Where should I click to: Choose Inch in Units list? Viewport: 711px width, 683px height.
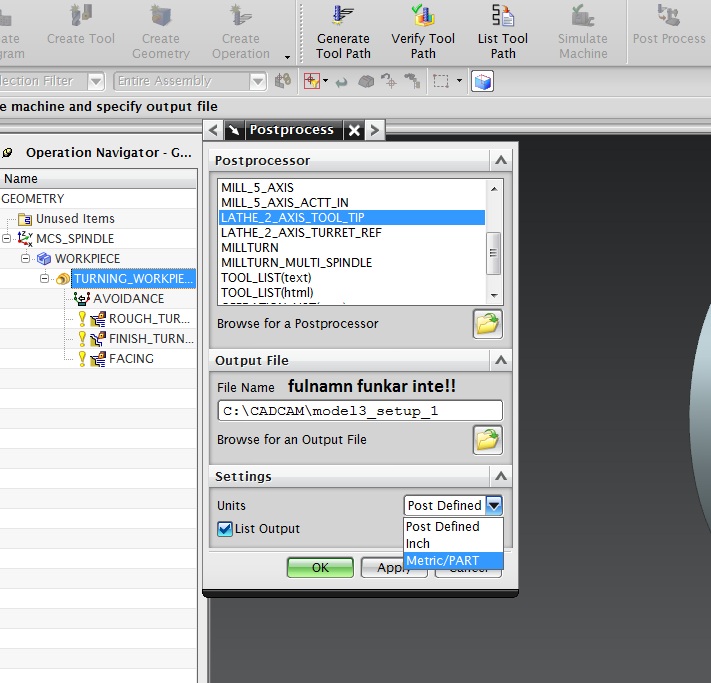453,543
